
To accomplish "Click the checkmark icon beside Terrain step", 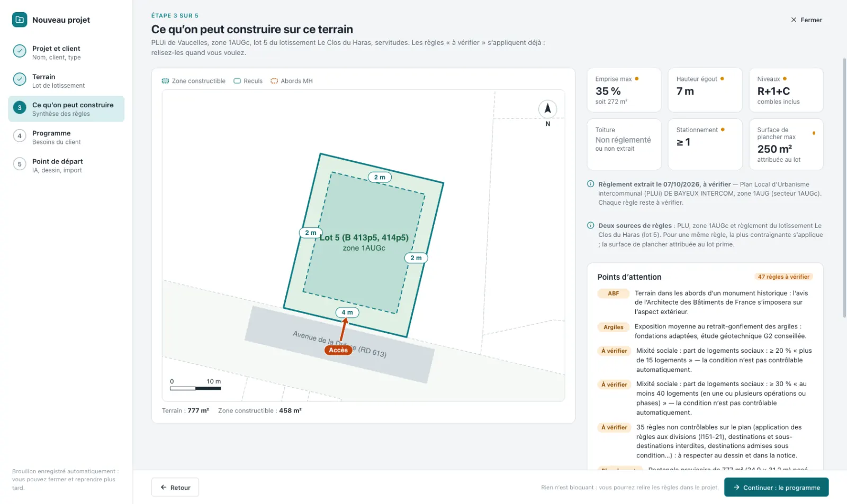I will [20, 79].
